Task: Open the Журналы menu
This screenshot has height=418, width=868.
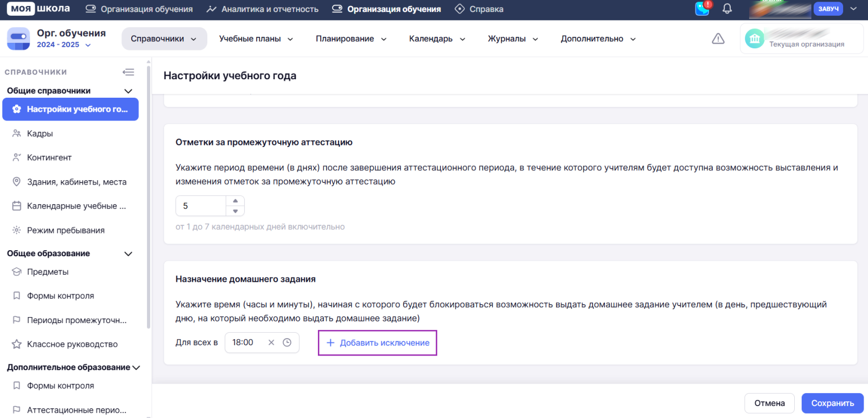Action: pos(513,39)
